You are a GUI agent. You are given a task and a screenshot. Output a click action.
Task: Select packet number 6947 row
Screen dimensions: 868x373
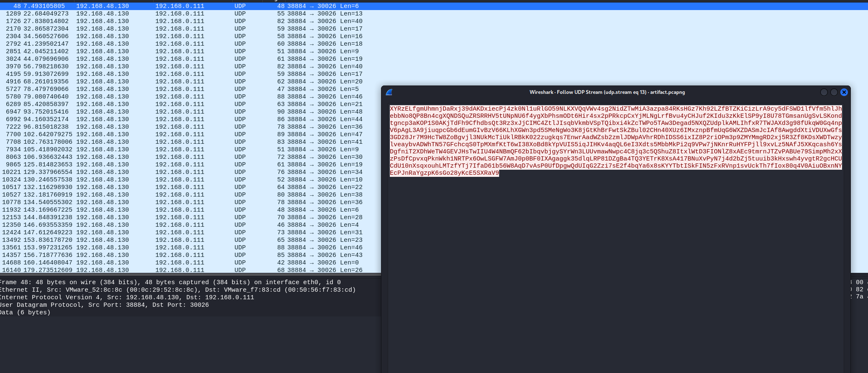click(x=191, y=112)
